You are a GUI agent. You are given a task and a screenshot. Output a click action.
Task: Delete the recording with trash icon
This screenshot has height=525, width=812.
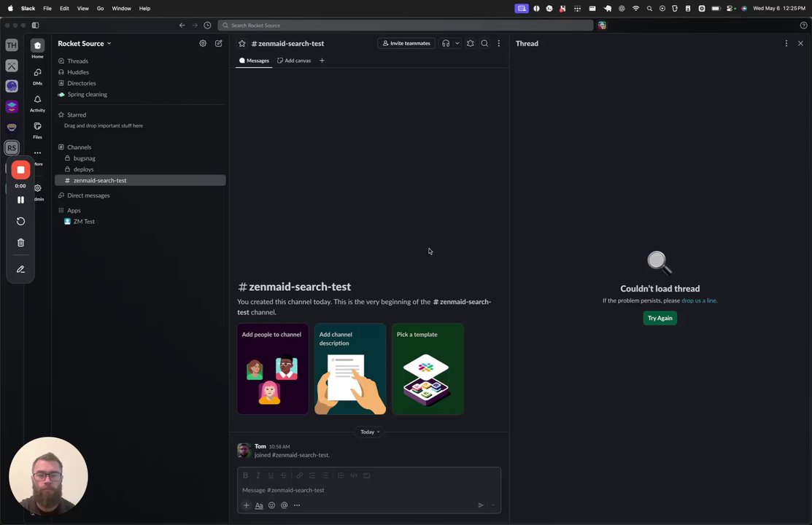20,243
